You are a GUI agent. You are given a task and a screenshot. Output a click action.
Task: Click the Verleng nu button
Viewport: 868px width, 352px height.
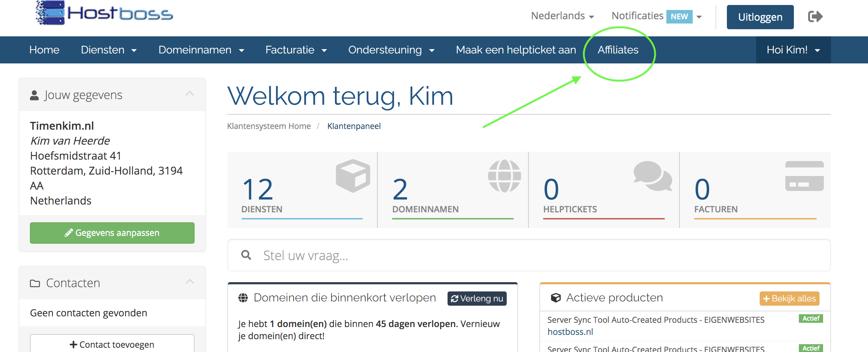[477, 299]
